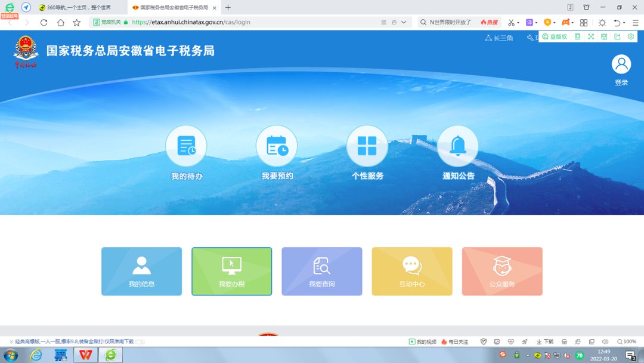Click the browser refresh button

[x=44, y=23]
